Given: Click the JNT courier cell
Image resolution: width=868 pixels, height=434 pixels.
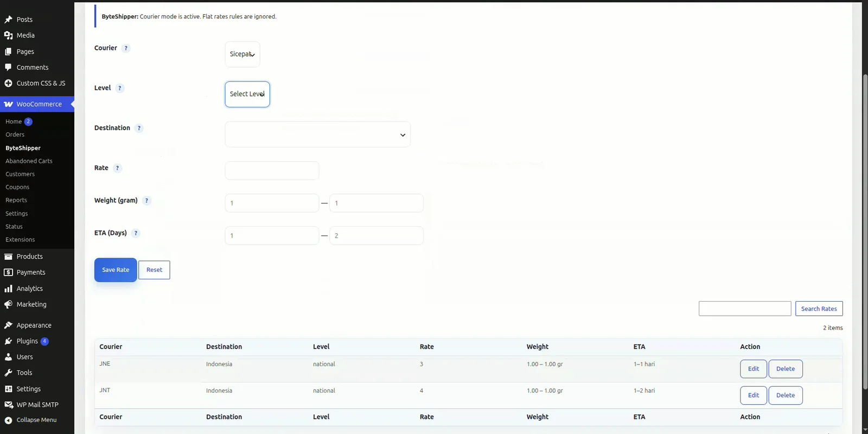Looking at the screenshot, I should (105, 391).
